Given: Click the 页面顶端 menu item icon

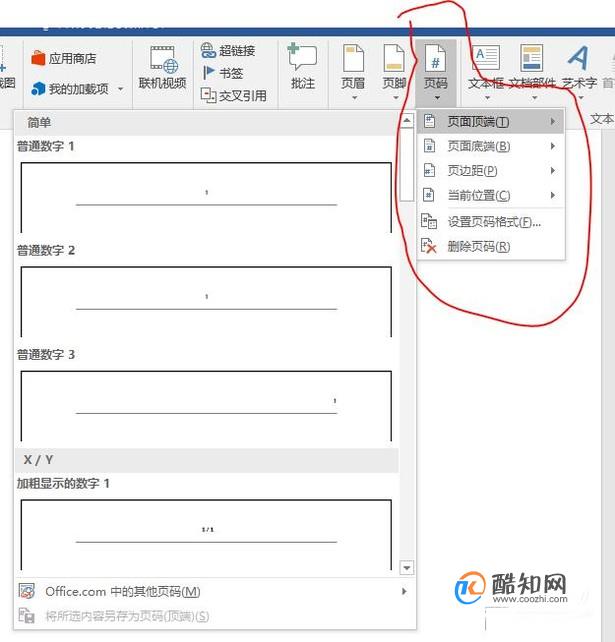Looking at the screenshot, I should coord(430,121).
